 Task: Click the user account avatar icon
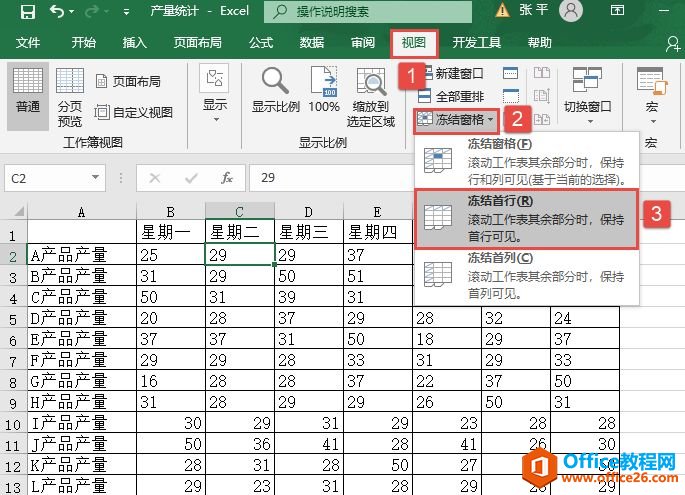[571, 10]
